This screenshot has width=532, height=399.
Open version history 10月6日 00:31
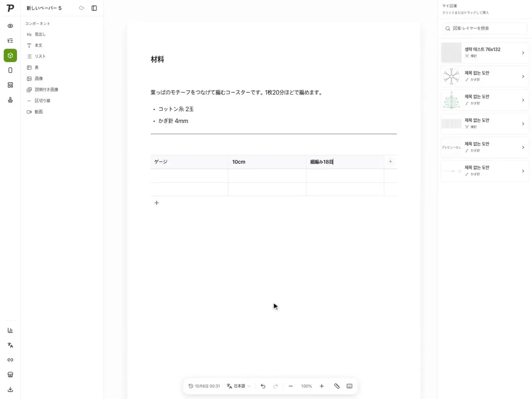click(x=204, y=386)
